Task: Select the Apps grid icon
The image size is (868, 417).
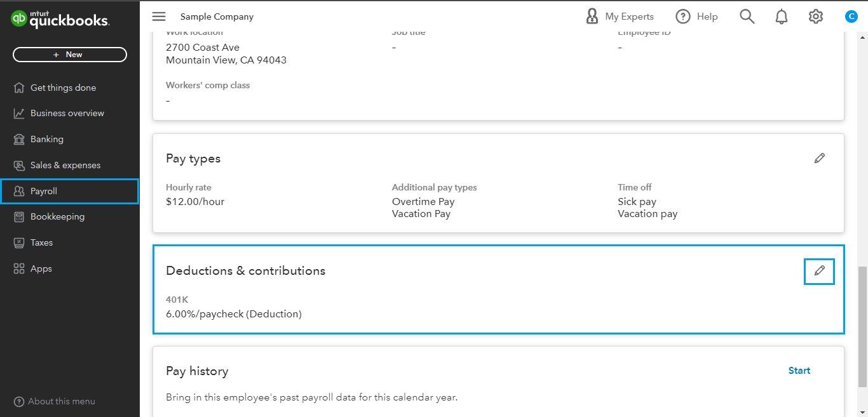Action: [18, 268]
